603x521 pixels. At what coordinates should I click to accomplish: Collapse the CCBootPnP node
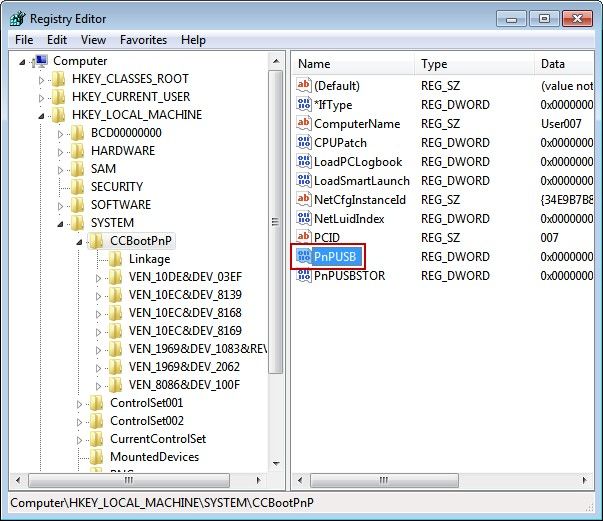(x=79, y=242)
